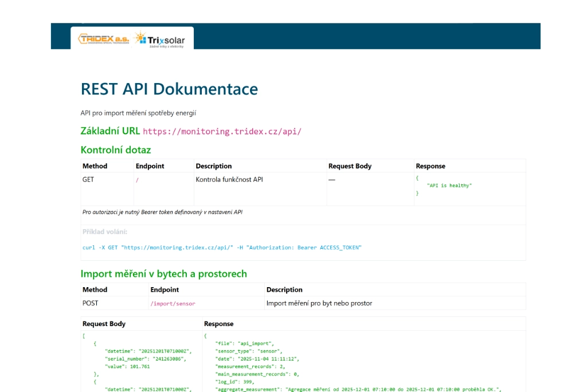Screen dimensions: 587x392
Task: Click the log_id 399 line
Action: [234, 382]
